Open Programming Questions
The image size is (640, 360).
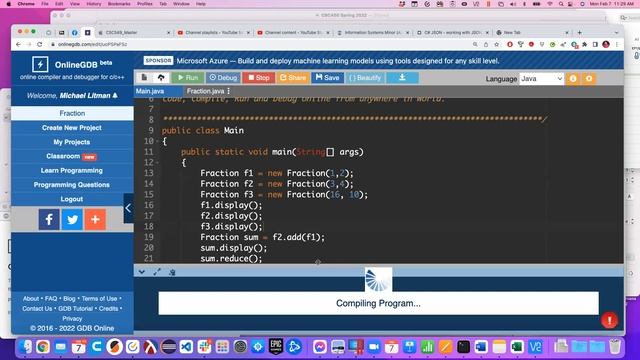(72, 185)
